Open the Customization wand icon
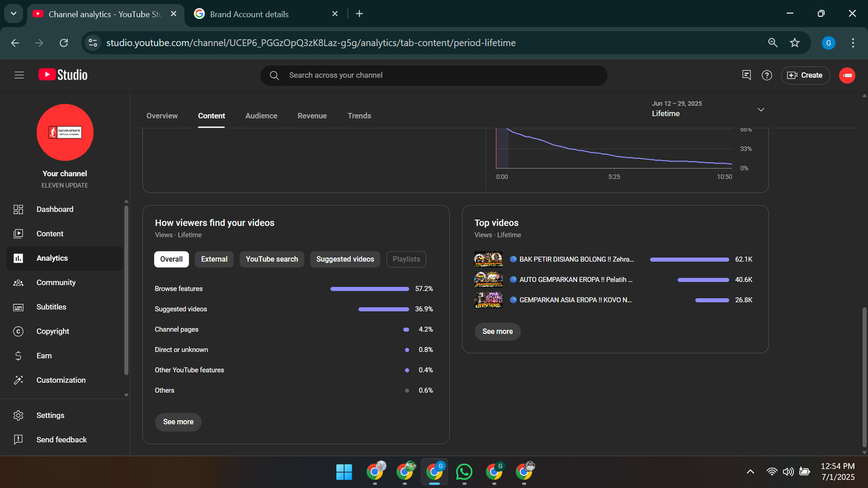This screenshot has width=868, height=488. click(18, 380)
